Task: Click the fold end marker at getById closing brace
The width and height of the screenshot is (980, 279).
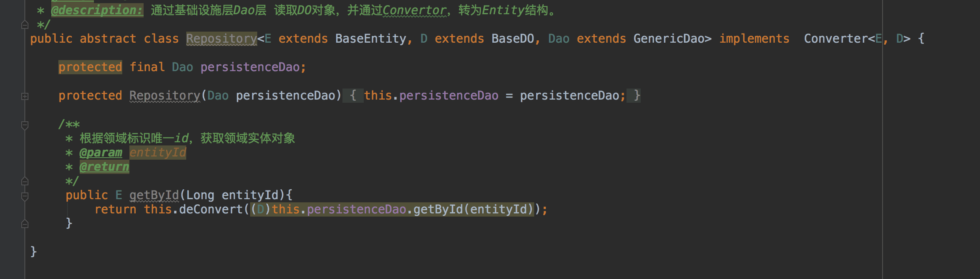Action: (x=25, y=224)
